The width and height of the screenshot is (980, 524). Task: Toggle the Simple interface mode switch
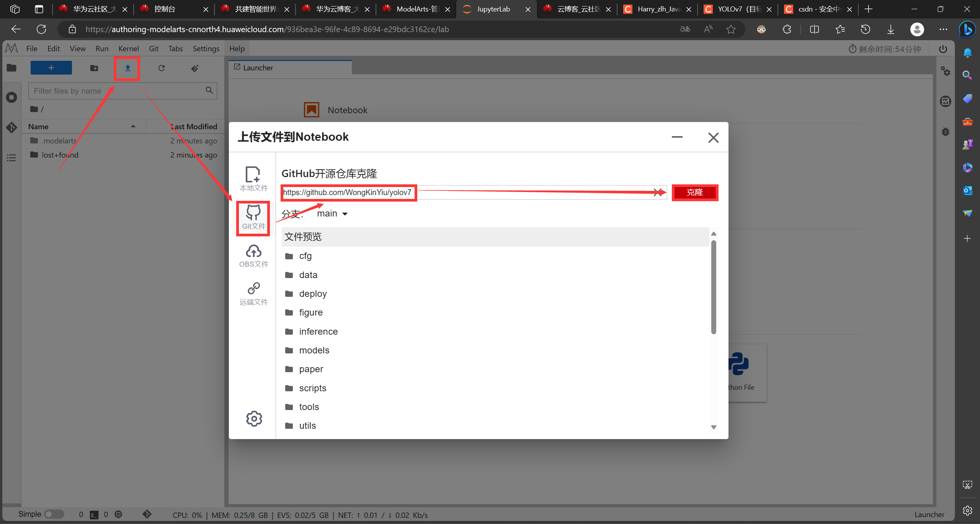point(54,514)
